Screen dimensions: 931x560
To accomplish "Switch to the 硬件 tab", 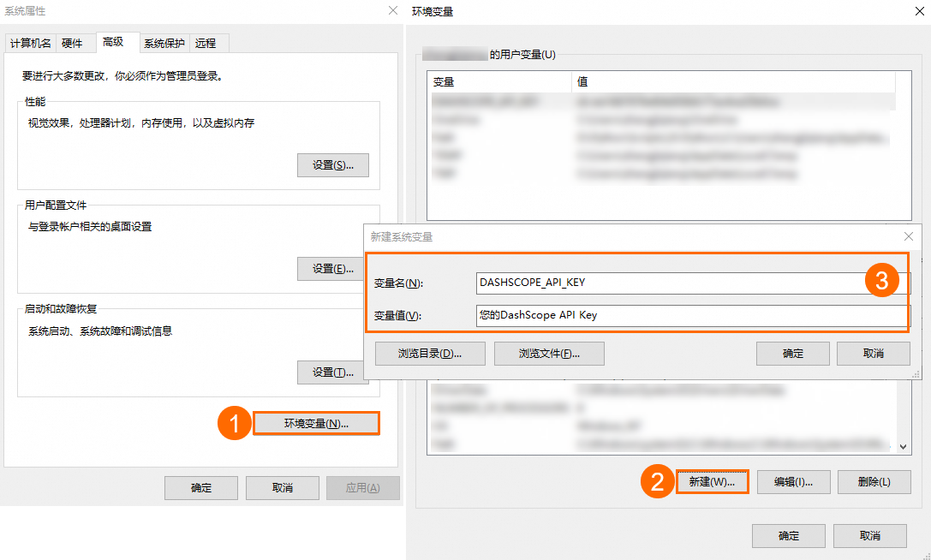I will pyautogui.click(x=73, y=44).
